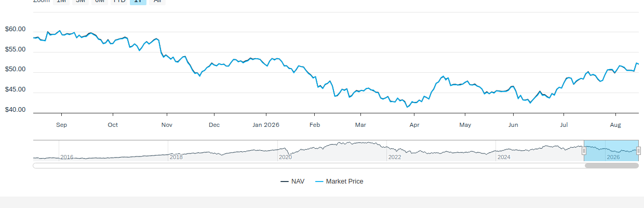Screen dimensions: 644x208
Task: Click the May x-axis label
Action: pos(465,125)
